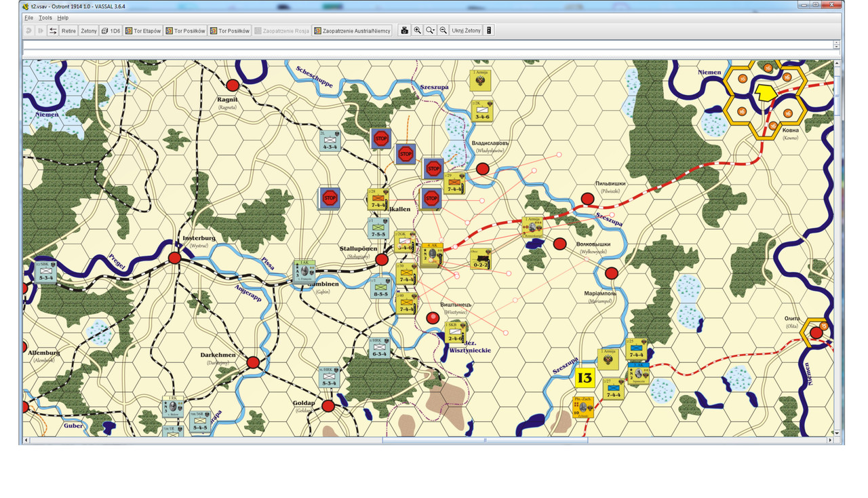The height and width of the screenshot is (498, 868).
Task: Open the first Tor Posiłków track
Action: point(185,31)
